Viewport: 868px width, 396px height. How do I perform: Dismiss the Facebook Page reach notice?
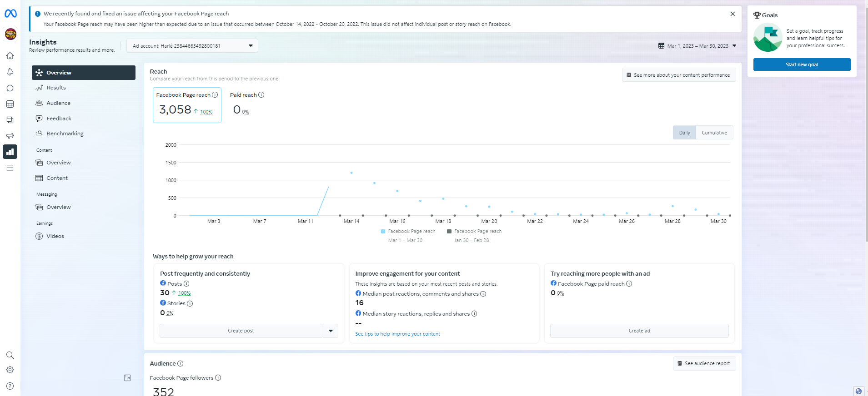(x=733, y=14)
